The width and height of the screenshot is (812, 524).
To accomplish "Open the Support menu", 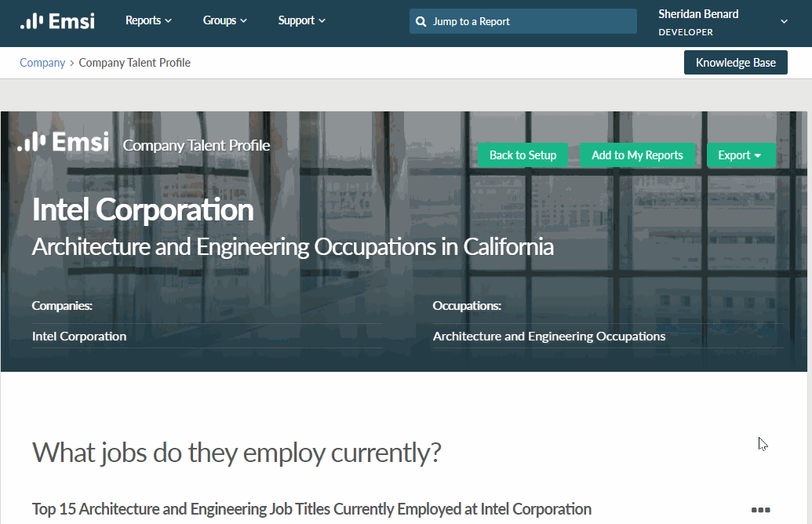I will [x=301, y=20].
